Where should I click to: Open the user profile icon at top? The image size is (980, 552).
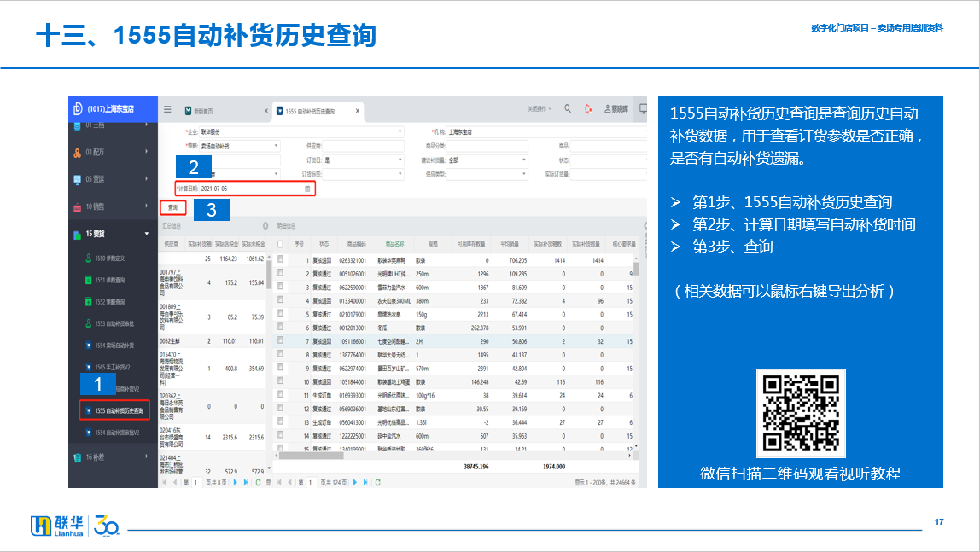click(x=608, y=108)
